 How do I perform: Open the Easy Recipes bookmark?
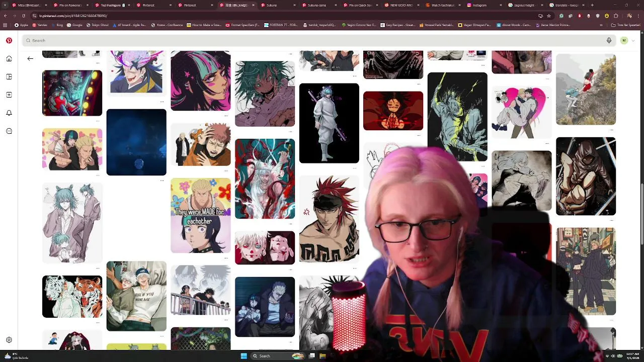click(x=398, y=25)
